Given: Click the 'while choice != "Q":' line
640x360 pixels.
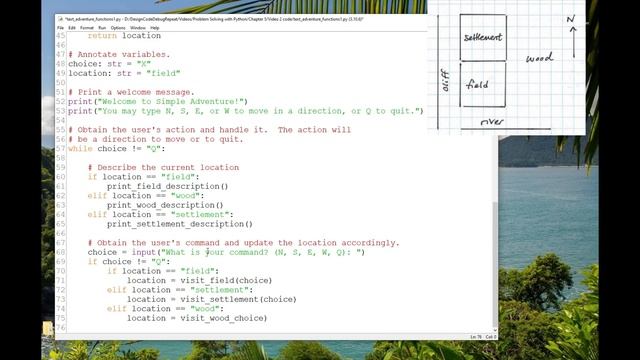Looking at the screenshot, I should click(x=117, y=149).
